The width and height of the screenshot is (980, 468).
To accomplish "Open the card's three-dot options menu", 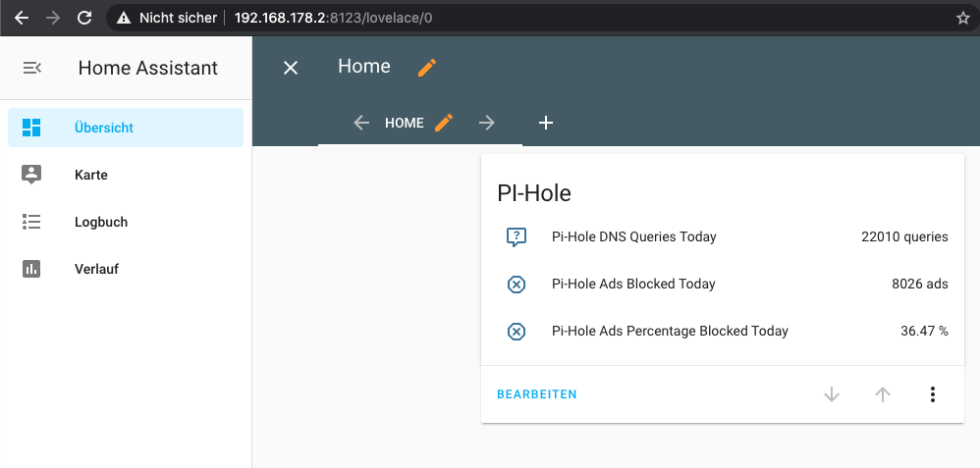I will point(933,394).
